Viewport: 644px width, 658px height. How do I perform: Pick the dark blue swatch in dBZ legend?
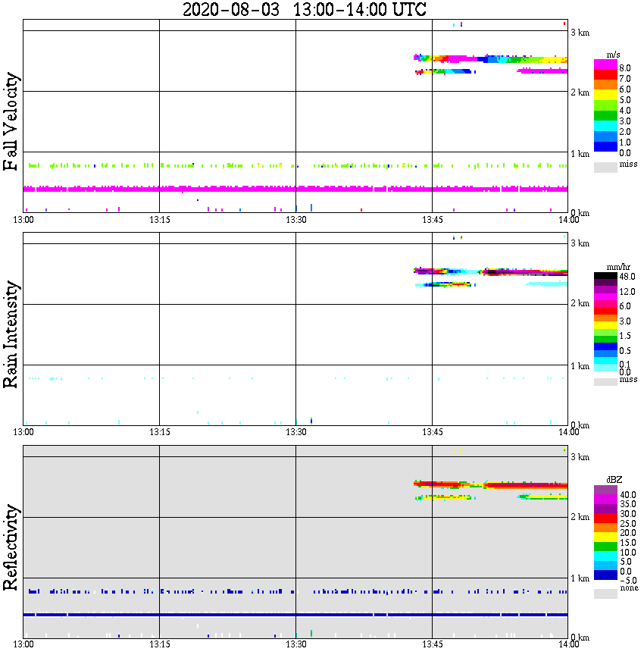pos(605,575)
